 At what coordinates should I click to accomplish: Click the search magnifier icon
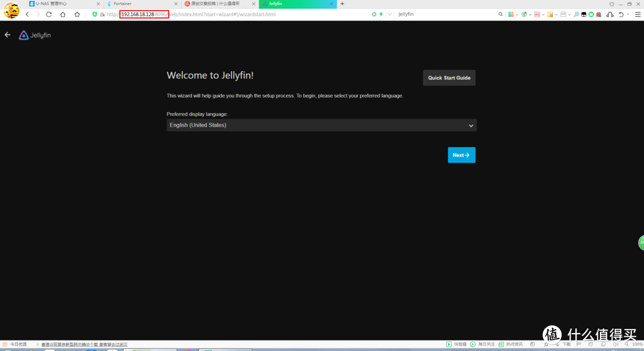500,14
